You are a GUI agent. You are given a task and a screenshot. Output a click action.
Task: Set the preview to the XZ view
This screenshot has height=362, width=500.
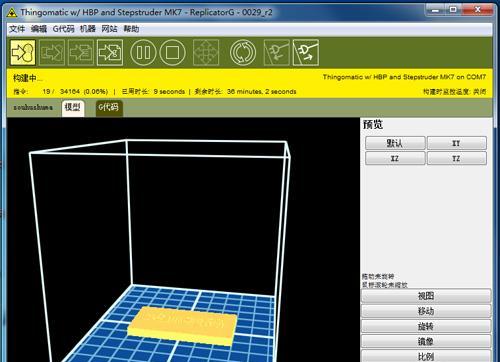[395, 158]
